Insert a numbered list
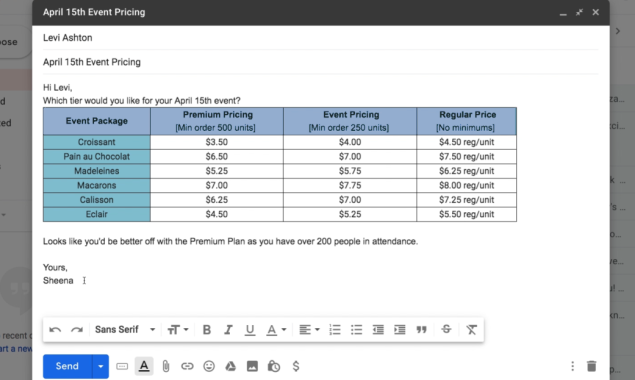The width and height of the screenshot is (635, 380). (x=335, y=330)
